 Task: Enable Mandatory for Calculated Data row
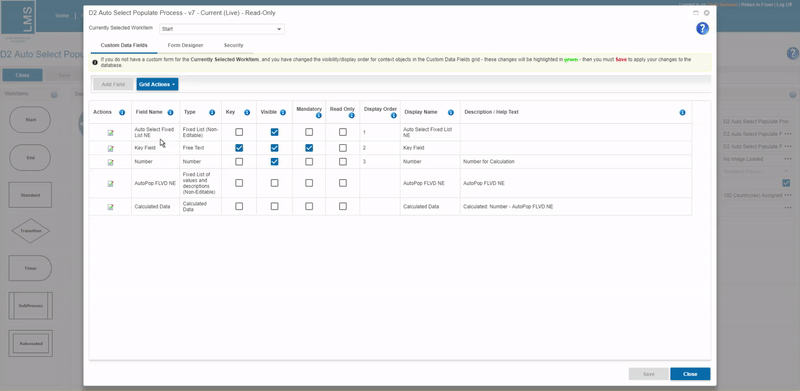[x=309, y=206]
